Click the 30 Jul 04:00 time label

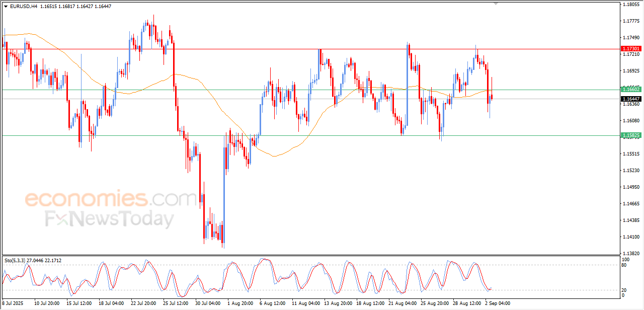208,303
